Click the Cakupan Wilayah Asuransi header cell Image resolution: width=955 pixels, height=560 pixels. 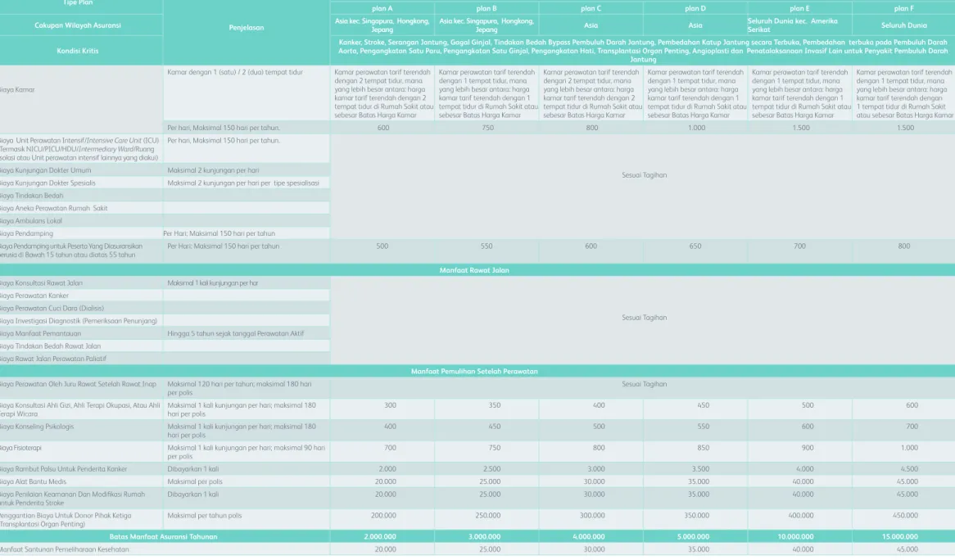pos(78,25)
